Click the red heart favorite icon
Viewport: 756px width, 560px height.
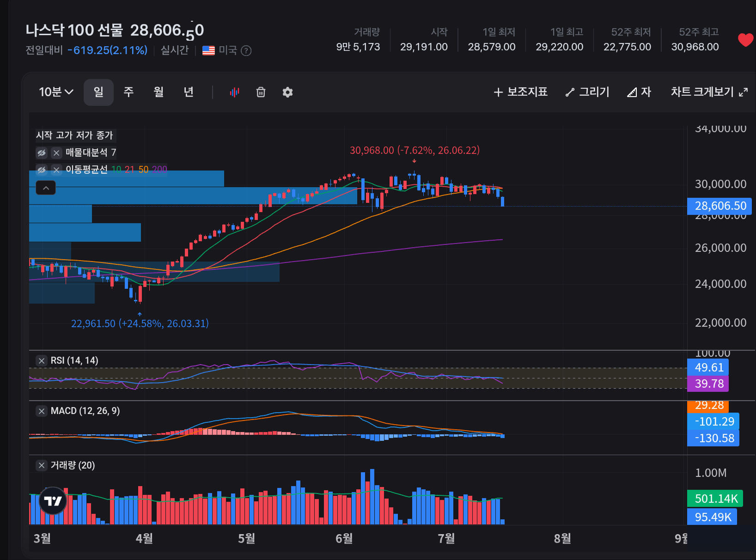(745, 40)
